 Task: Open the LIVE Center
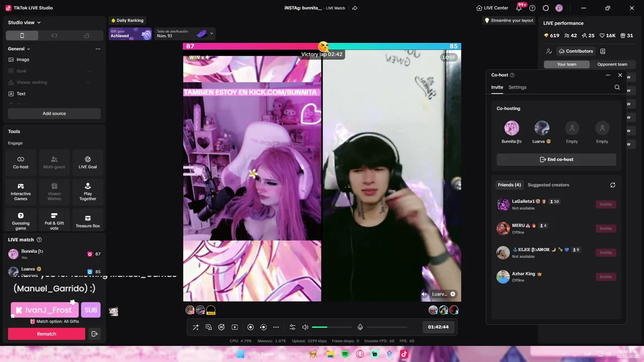(x=492, y=8)
